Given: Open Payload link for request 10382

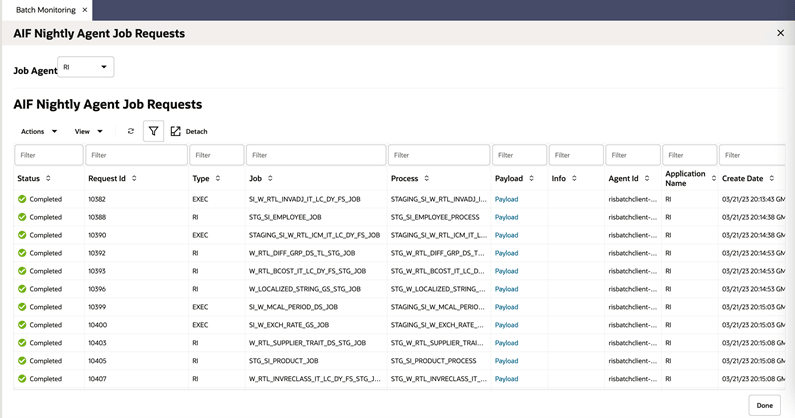Looking at the screenshot, I should 507,199.
